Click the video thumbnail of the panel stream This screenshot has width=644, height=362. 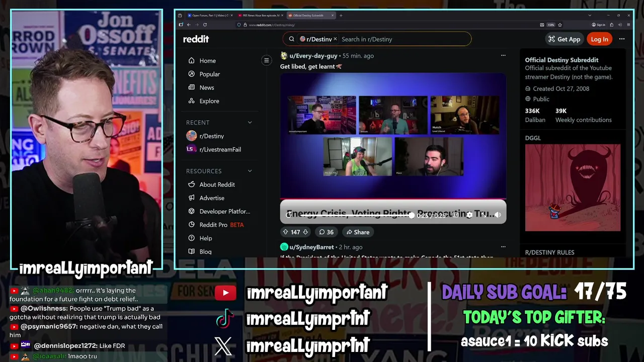click(393, 136)
